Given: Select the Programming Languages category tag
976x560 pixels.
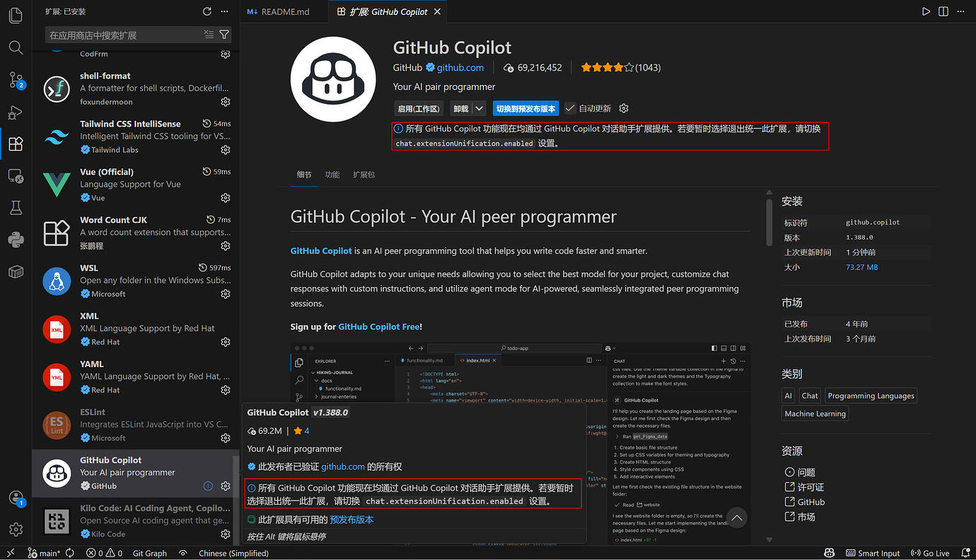Looking at the screenshot, I should click(871, 396).
